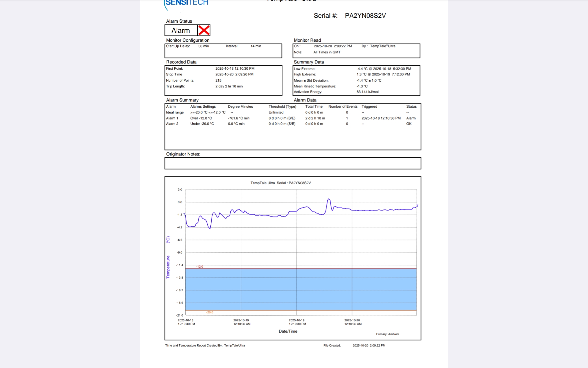Image resolution: width=588 pixels, height=368 pixels.
Task: Click the Date/Time axis label
Action: 288,331
